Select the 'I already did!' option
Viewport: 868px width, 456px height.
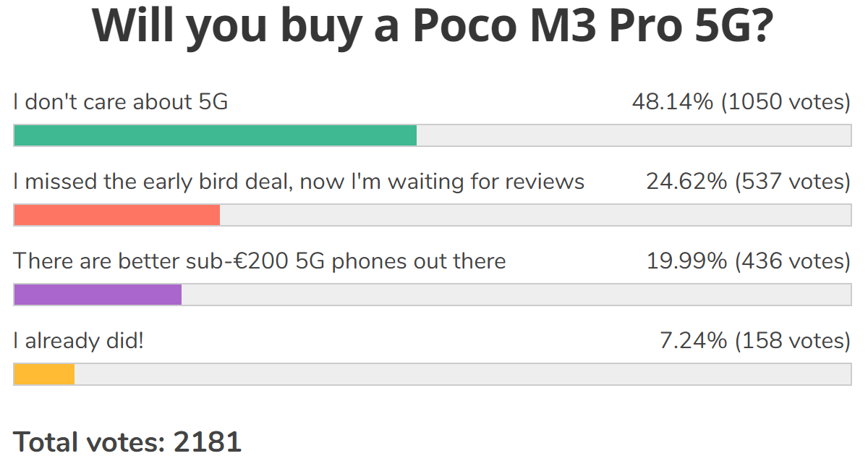pos(79,340)
